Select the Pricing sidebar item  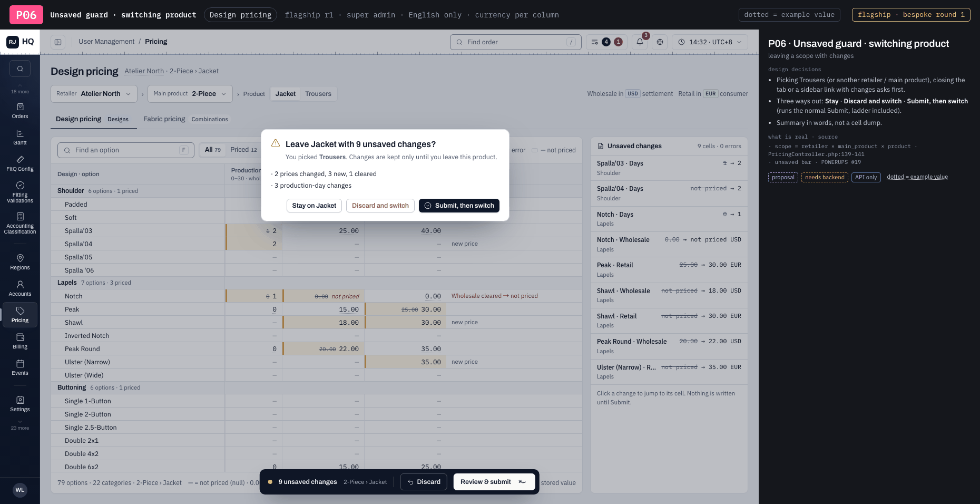(x=20, y=315)
